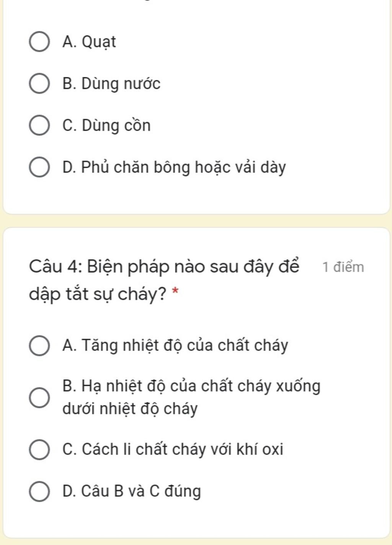
Task: Click the 'Phủ chăn bông hoặc vải dày' label
Action: [183, 168]
